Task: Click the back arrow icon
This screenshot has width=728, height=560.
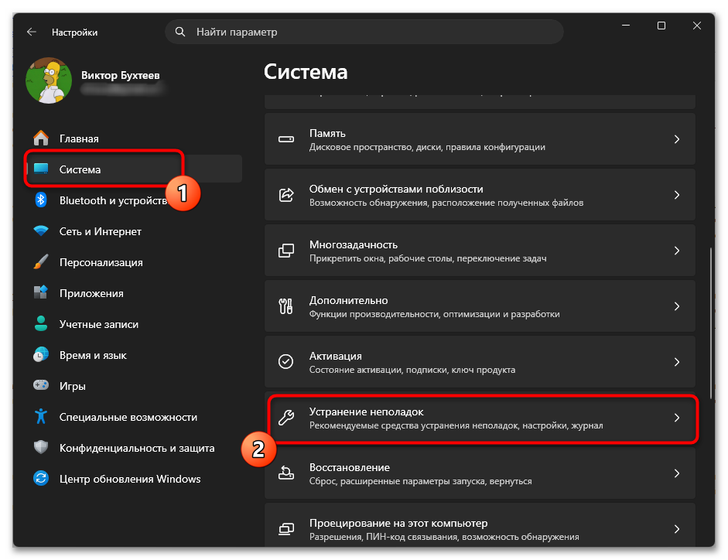Action: pyautogui.click(x=32, y=32)
